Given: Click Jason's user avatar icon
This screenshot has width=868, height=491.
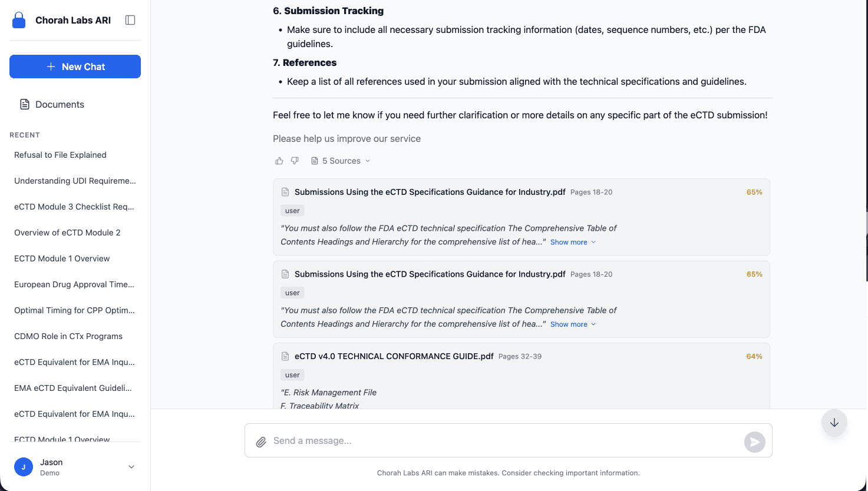Looking at the screenshot, I should pos(24,467).
